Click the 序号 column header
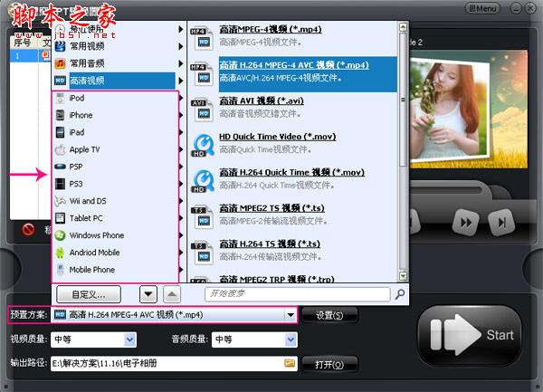This screenshot has height=392, width=543. (23, 43)
